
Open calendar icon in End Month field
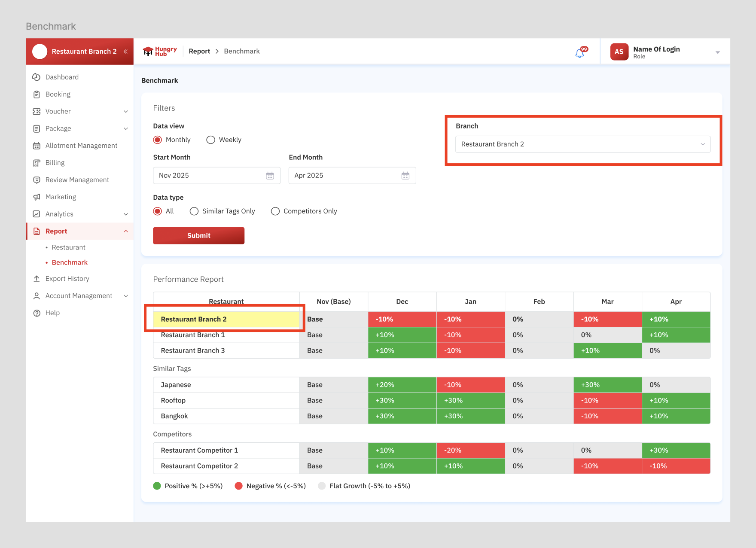405,176
